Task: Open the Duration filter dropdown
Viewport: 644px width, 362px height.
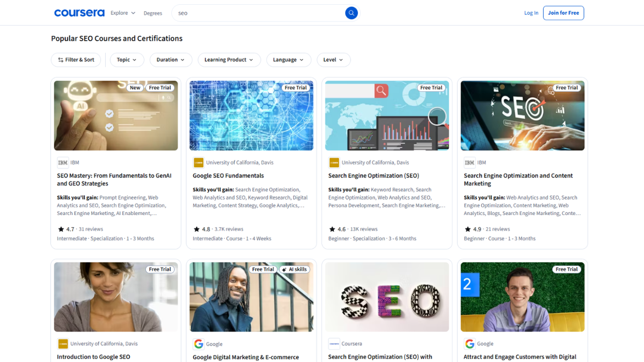Action: point(171,60)
